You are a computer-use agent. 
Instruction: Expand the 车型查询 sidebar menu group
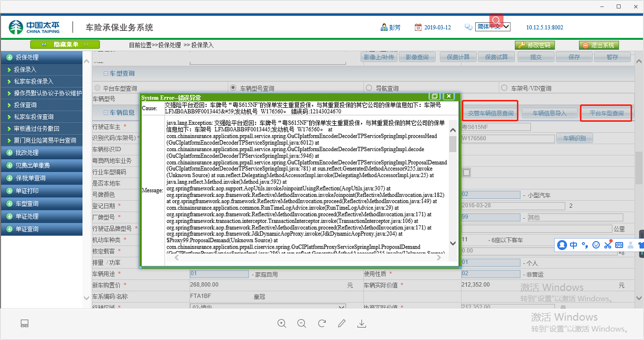click(x=41, y=204)
